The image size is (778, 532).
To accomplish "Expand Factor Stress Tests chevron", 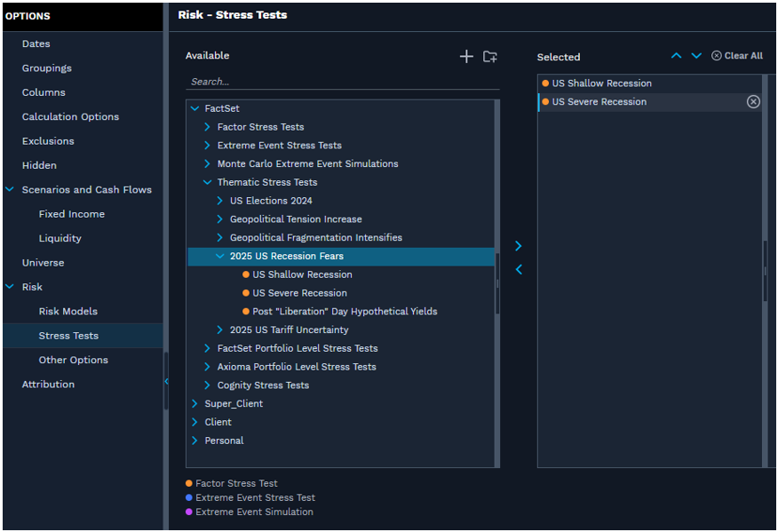I will coord(208,127).
